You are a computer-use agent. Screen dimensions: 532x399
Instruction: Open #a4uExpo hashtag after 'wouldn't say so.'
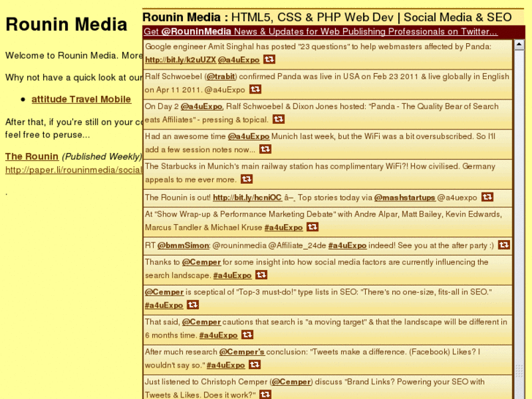(225, 365)
